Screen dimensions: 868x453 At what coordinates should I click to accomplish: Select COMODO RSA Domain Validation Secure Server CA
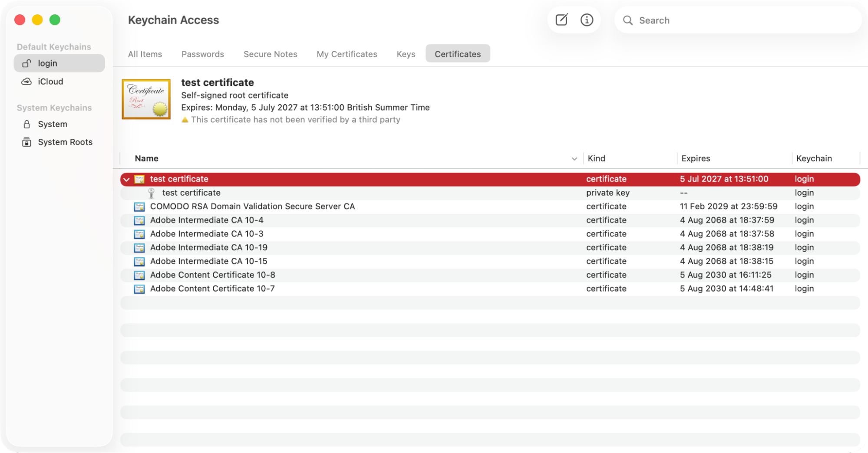[x=490, y=207]
